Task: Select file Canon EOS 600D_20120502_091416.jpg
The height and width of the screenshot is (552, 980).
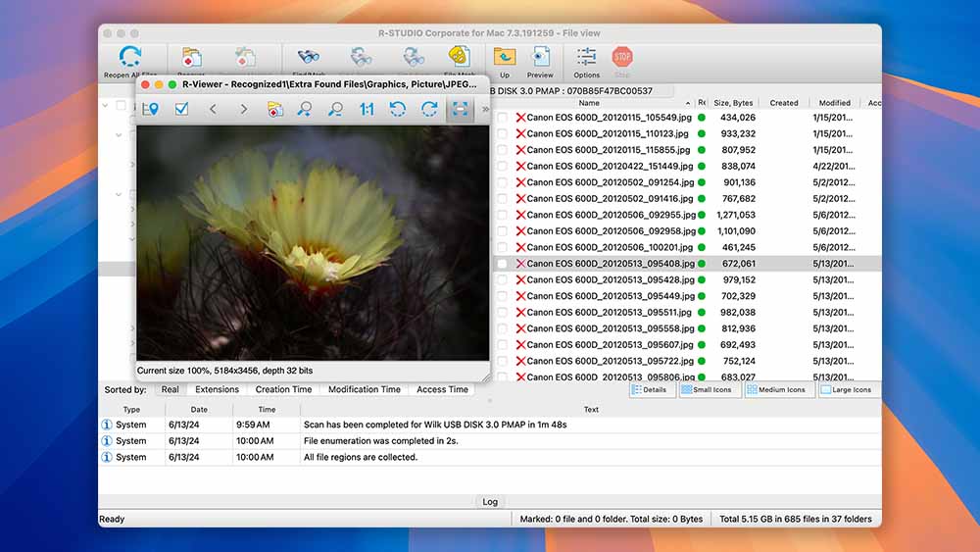Action: point(610,199)
